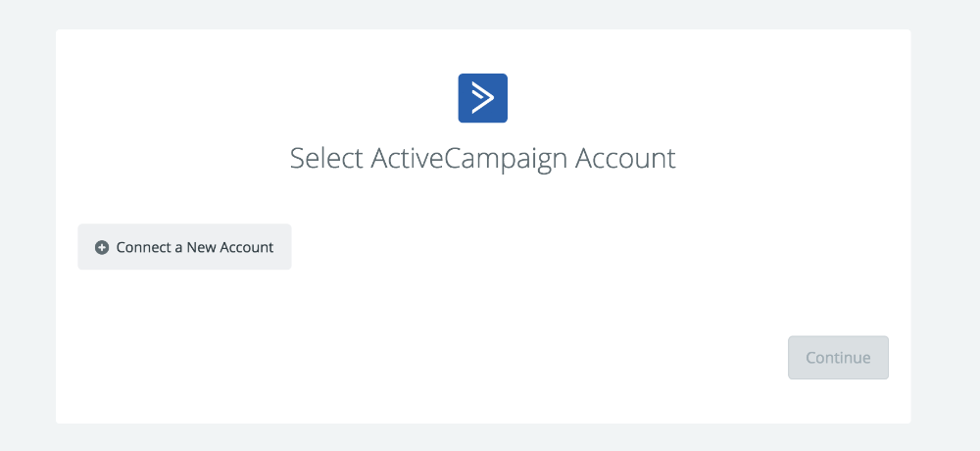Click the "Continue" label text
Screen dimensions: 980x451
838,358
